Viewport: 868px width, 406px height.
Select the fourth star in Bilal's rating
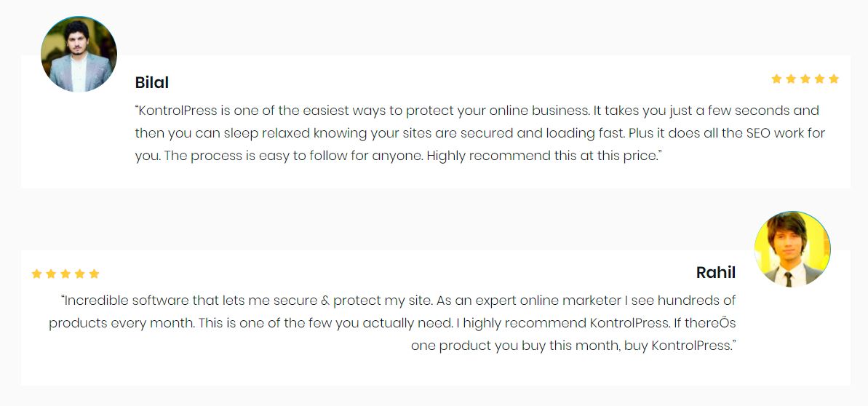click(820, 79)
